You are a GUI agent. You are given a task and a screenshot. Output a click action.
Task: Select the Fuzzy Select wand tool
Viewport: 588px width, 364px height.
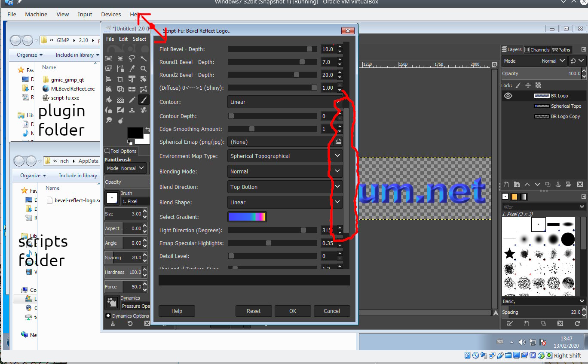(144, 58)
